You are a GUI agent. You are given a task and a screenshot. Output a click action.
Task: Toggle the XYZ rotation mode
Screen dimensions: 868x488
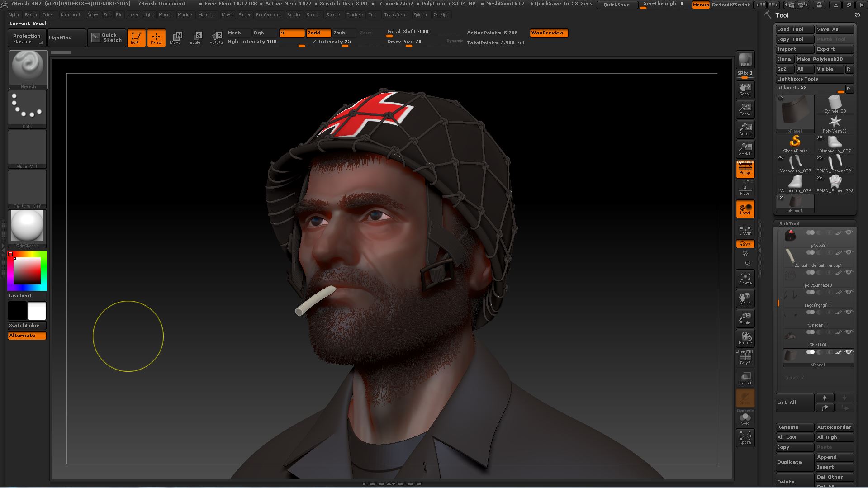(745, 244)
